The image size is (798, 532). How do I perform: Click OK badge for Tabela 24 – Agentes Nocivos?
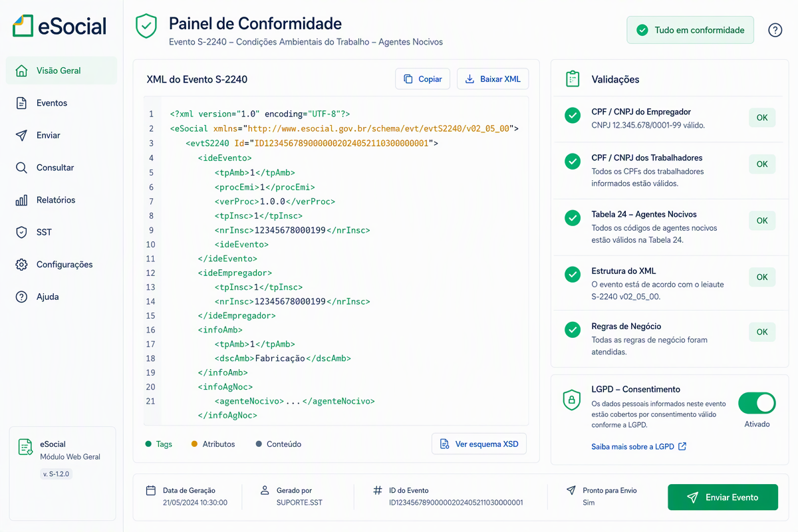(762, 221)
